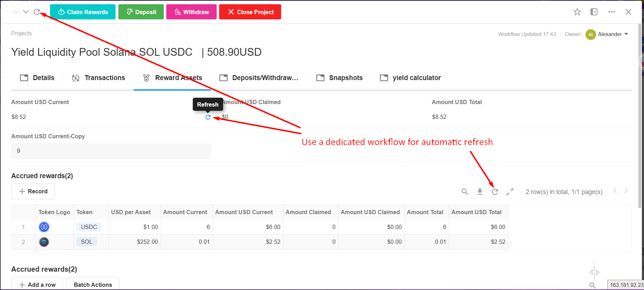
Task: Click the SOL token tag
Action: coord(87,242)
